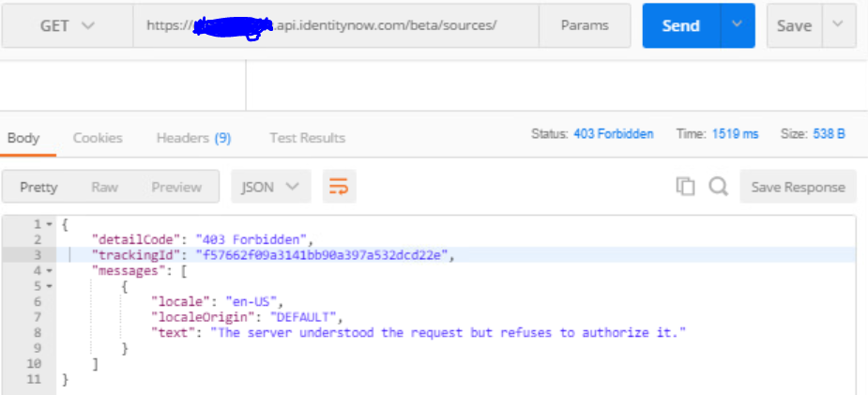Select the Body tab
The image size is (868, 395).
coord(23,138)
